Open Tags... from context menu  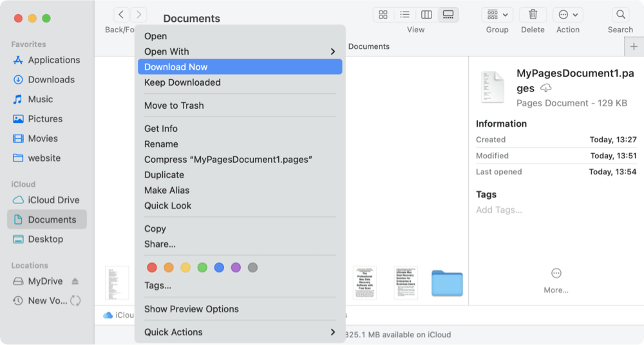click(240, 285)
